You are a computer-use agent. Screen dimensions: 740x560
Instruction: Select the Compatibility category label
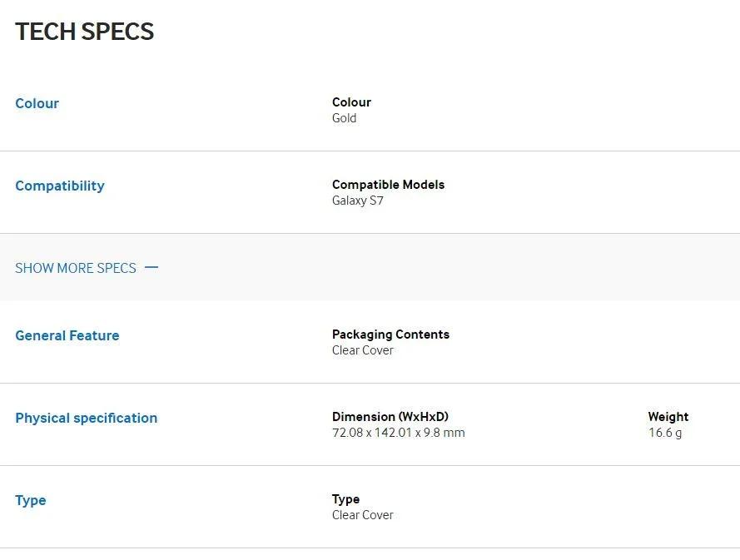click(60, 186)
